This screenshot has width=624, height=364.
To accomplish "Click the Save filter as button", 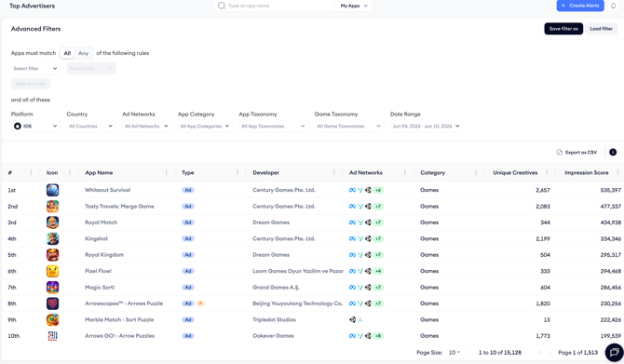I will click(x=563, y=29).
